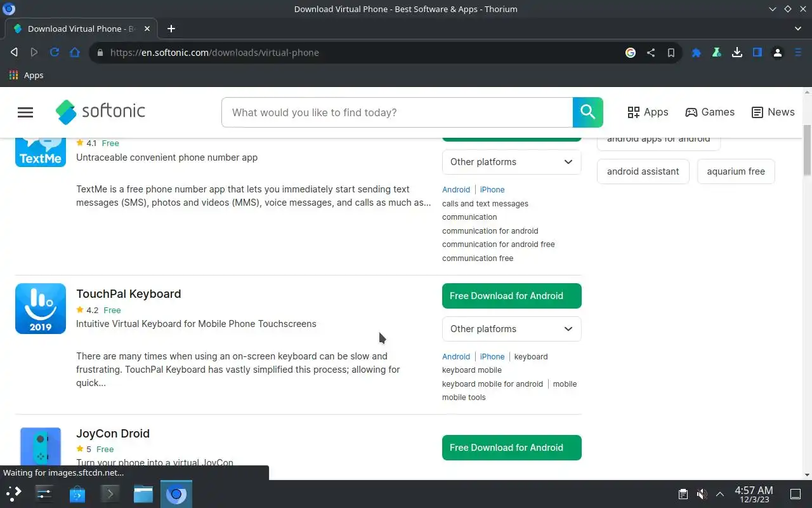
Task: Bookmark this page with bookmark icon
Action: (x=671, y=53)
